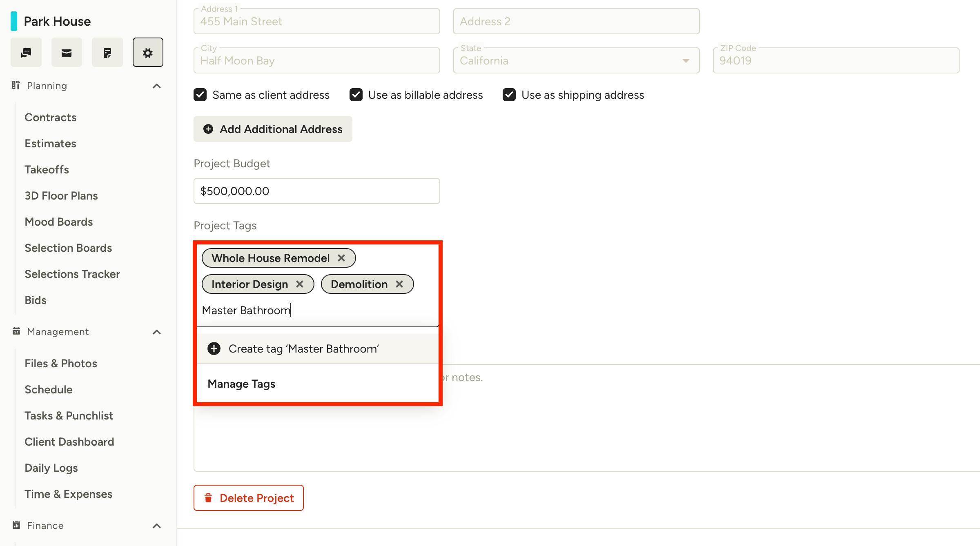Uncheck Use as shipping address

click(x=509, y=95)
